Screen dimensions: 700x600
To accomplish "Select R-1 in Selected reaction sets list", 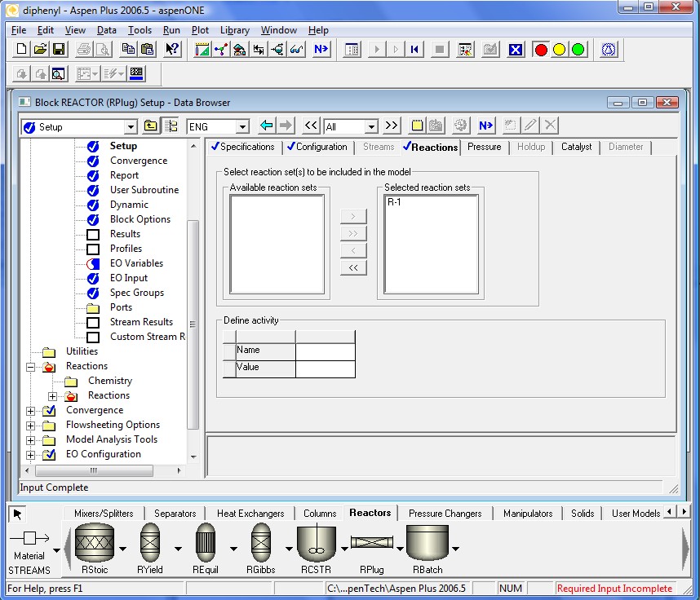I will (x=395, y=201).
